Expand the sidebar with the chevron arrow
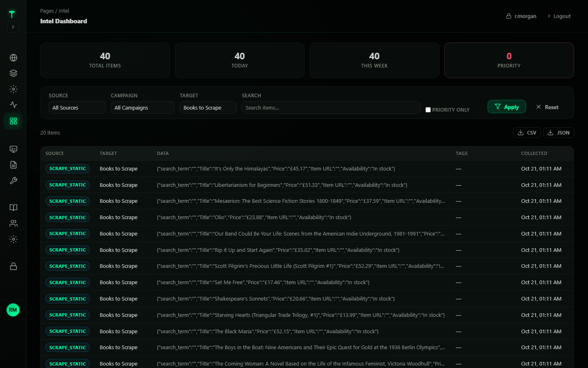The height and width of the screenshot is (368, 588). coord(13,27)
